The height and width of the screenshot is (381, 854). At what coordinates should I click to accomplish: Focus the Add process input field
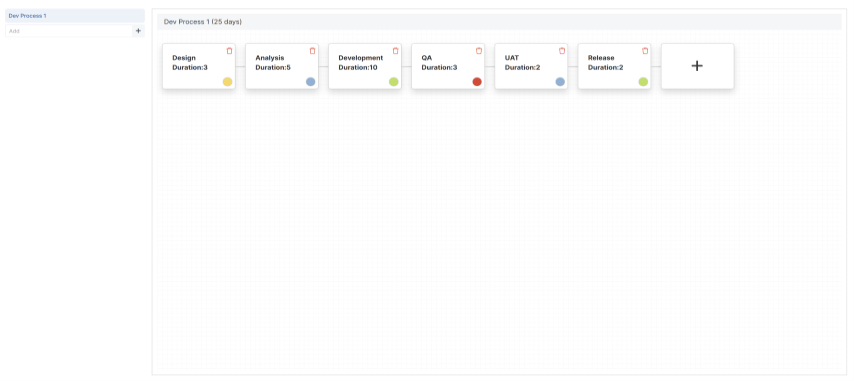point(69,31)
